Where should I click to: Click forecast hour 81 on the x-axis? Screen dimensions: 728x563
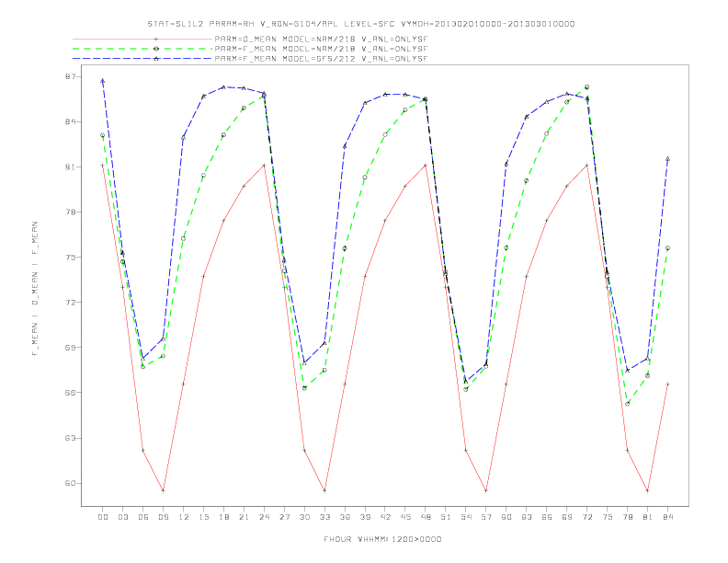coord(648,517)
